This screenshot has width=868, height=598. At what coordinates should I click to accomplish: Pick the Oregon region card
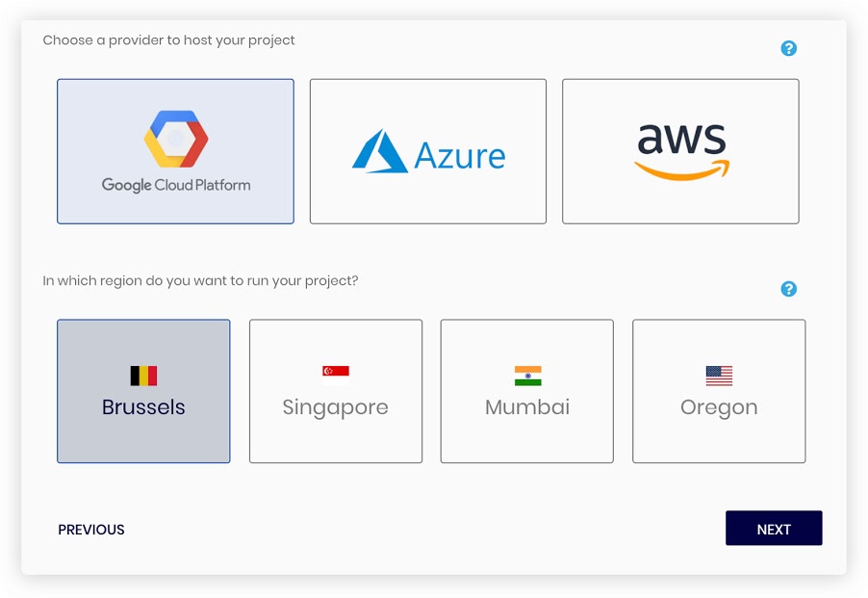[x=719, y=391]
